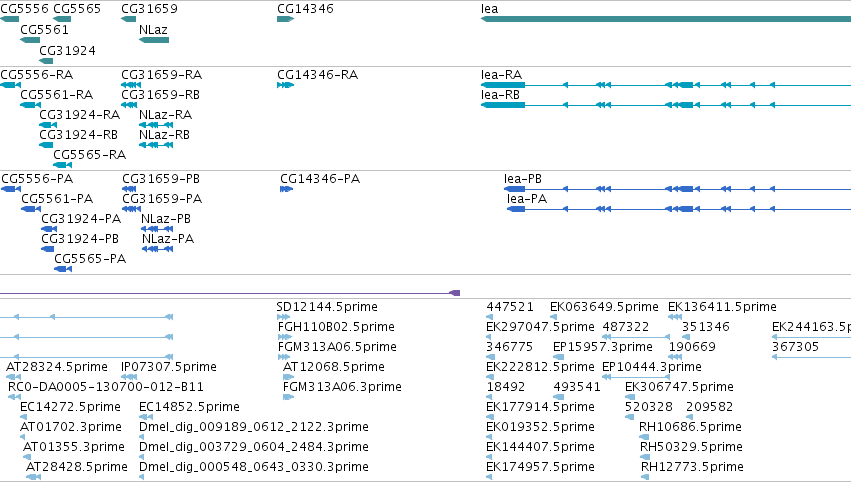851x482 pixels.
Task: Select the CG14346-RA transcript glyph
Action: pos(285,85)
